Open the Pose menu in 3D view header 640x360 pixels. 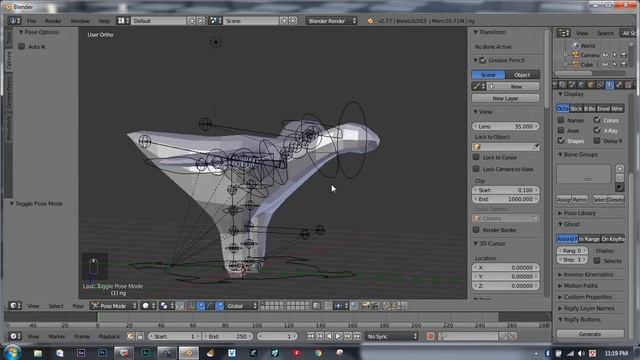tap(78, 306)
